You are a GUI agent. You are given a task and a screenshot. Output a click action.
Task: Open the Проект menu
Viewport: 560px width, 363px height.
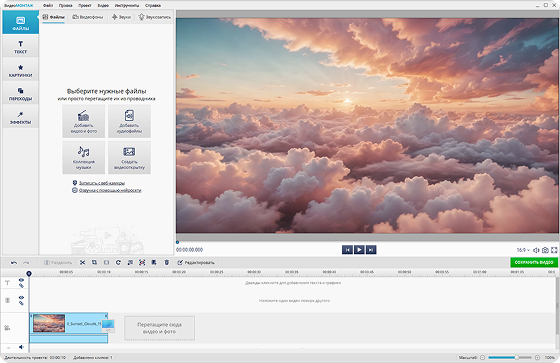click(85, 5)
